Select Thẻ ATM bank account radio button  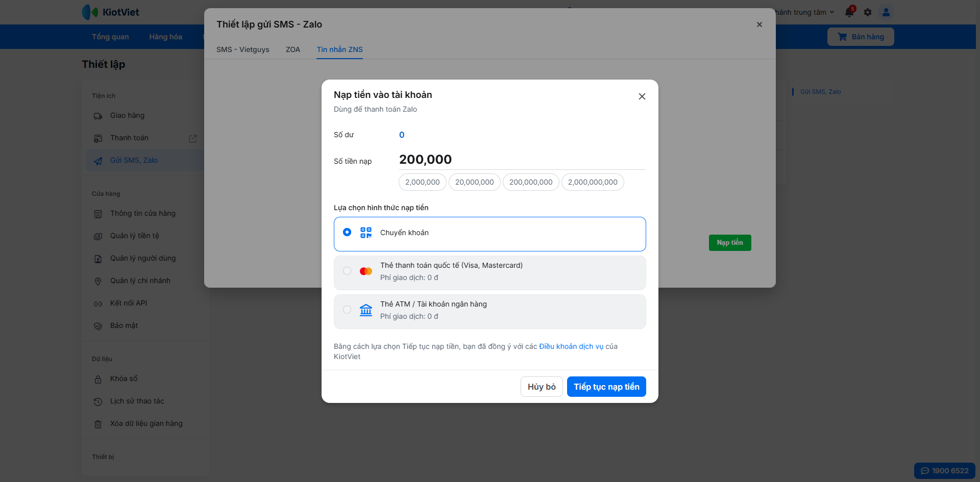tap(347, 310)
